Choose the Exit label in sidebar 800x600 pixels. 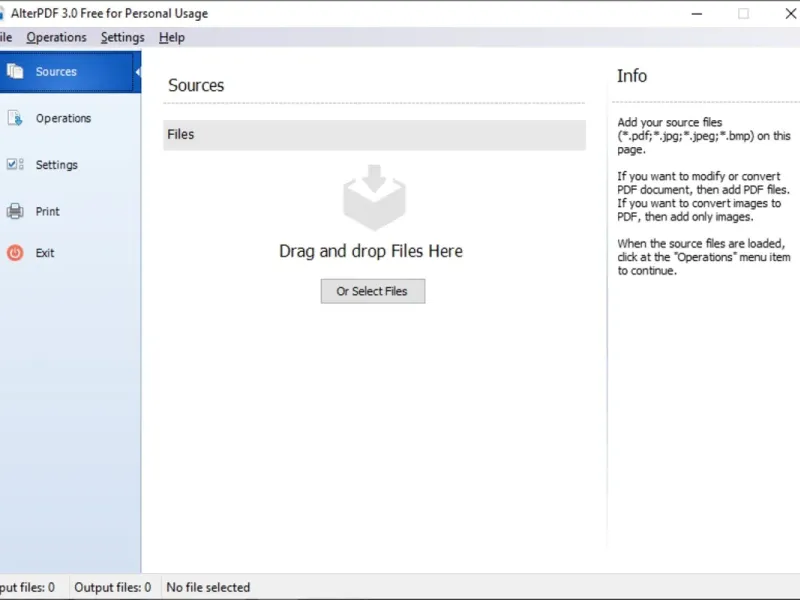(45, 253)
